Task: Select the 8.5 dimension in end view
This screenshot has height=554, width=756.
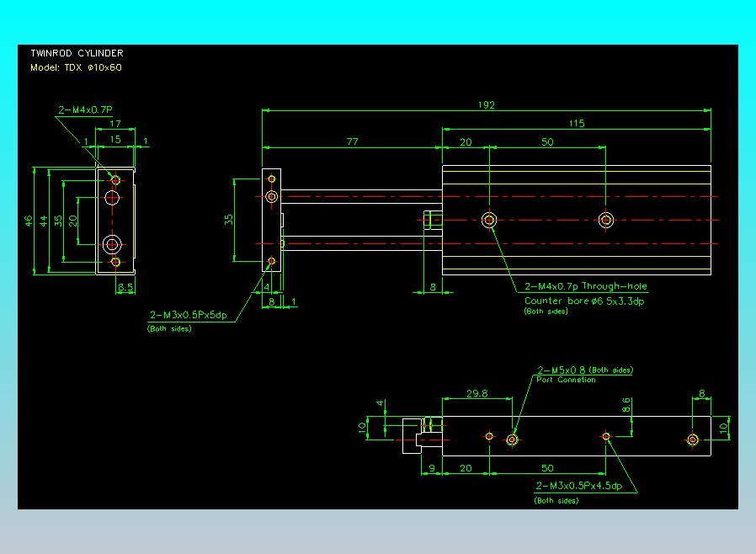Action: pyautogui.click(x=125, y=287)
